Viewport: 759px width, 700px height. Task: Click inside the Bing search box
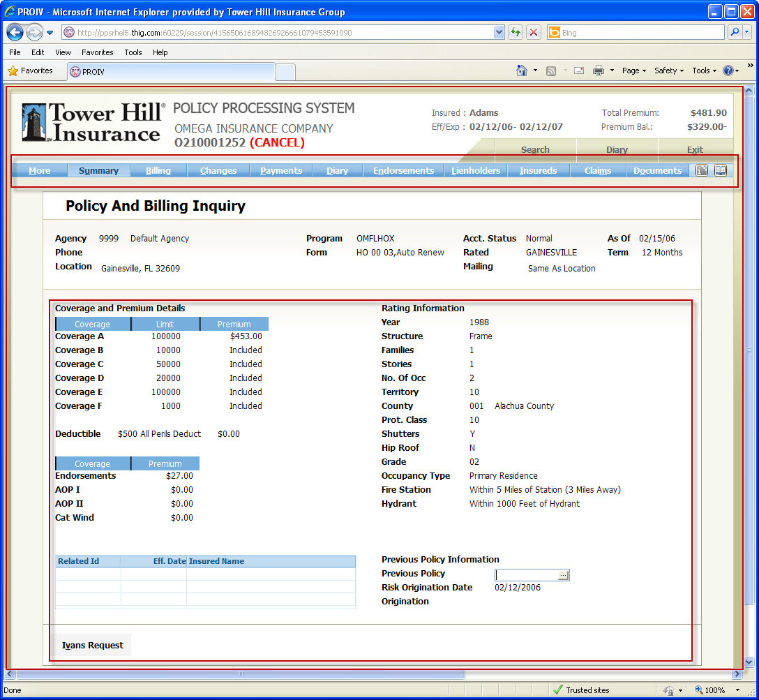641,32
